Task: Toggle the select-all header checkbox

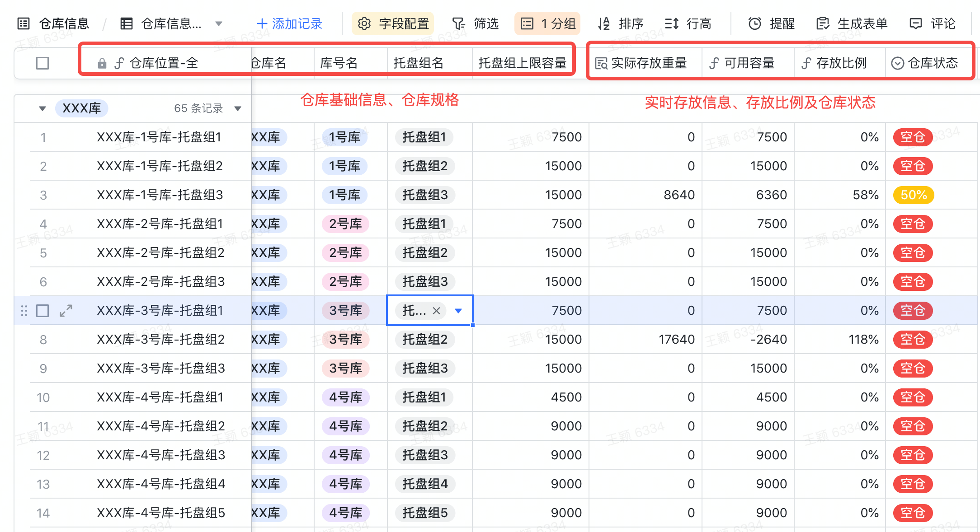Action: [x=42, y=63]
